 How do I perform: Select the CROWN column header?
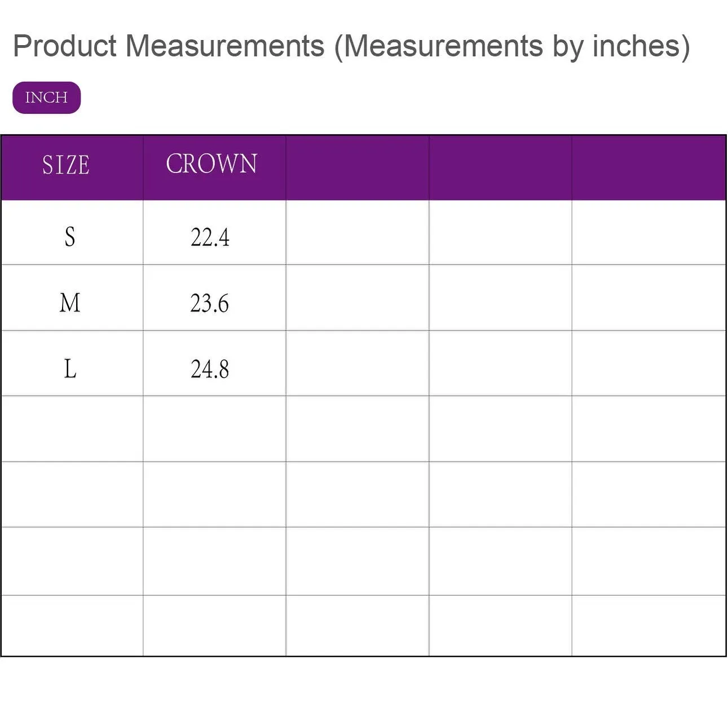(211, 164)
